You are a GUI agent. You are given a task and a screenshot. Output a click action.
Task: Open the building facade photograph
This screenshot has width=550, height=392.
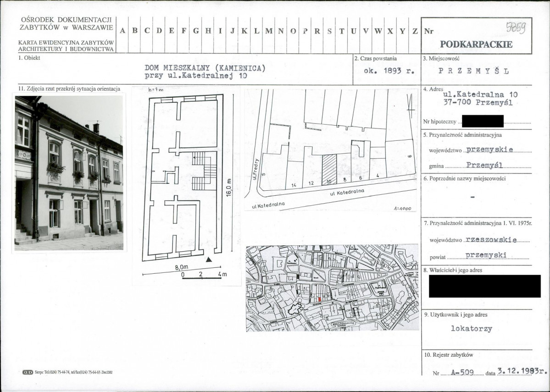[69, 173]
